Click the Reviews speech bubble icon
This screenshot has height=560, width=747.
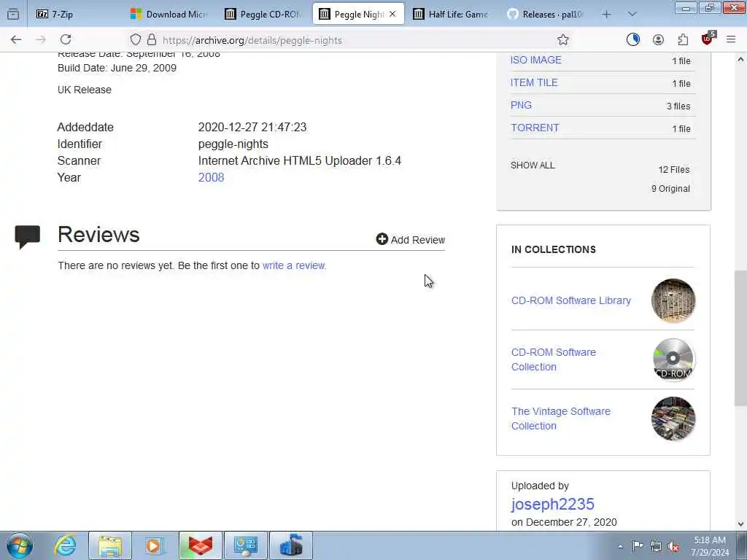coord(28,237)
